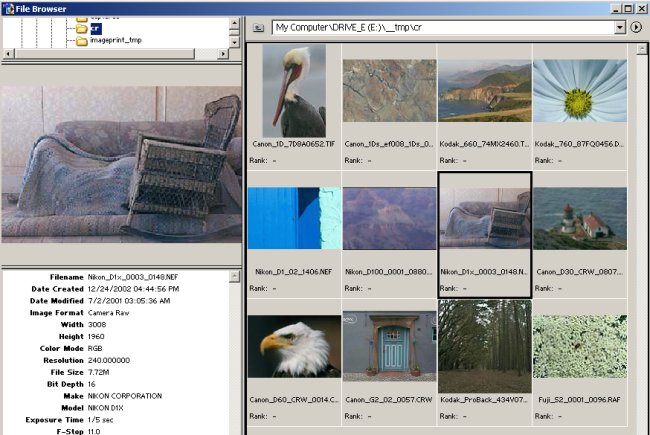Click Date Created value 12/24/2002
Viewport: 650px width, 435px height.
(133, 289)
